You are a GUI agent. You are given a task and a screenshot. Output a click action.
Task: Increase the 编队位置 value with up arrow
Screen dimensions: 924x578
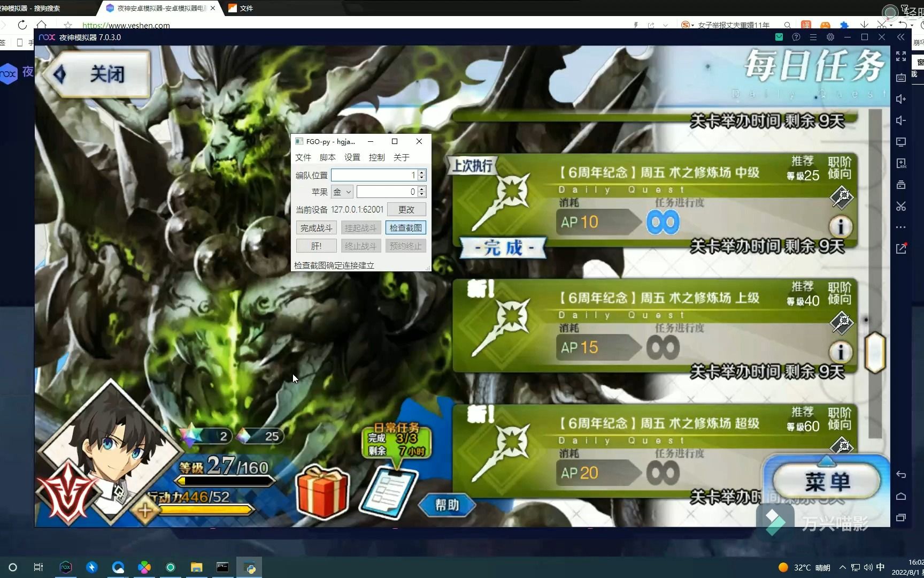click(422, 172)
